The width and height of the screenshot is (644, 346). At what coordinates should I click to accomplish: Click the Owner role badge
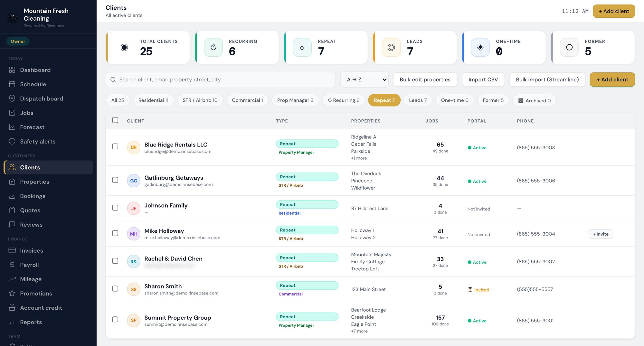click(x=18, y=41)
